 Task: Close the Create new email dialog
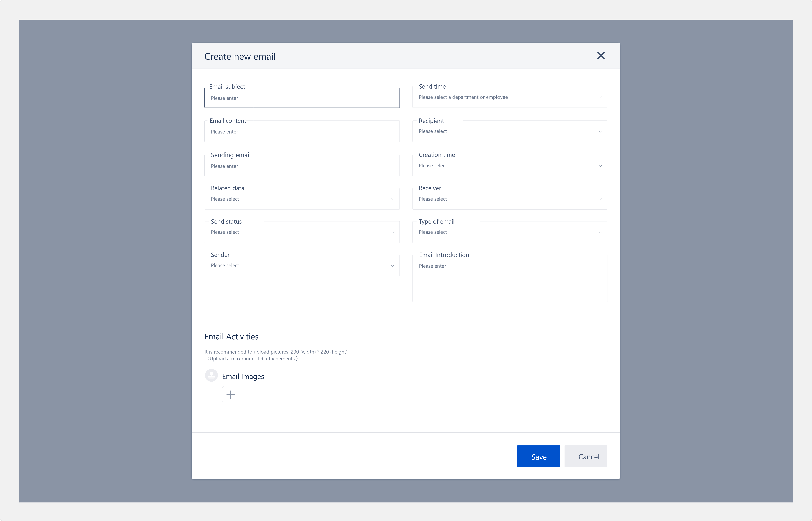coord(601,55)
